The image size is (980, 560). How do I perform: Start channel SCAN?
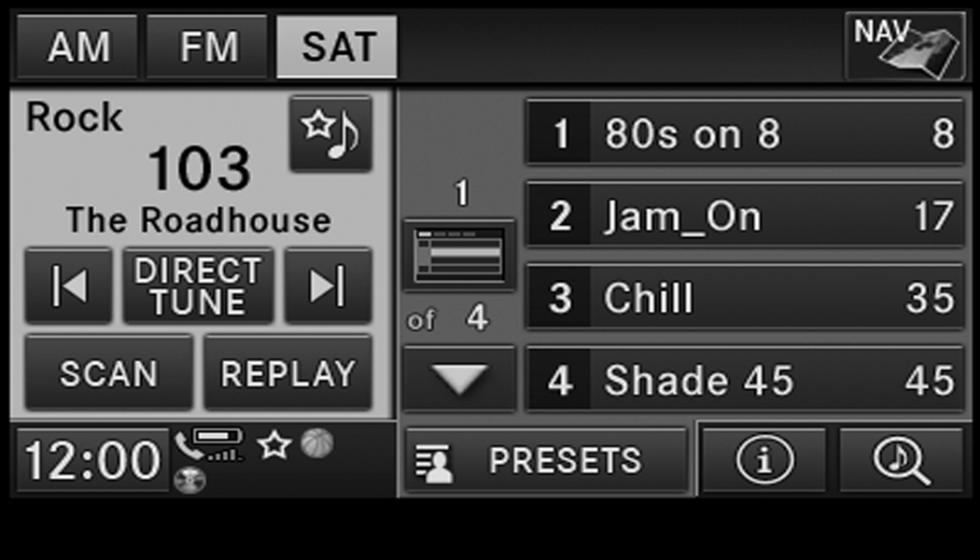[x=109, y=373]
